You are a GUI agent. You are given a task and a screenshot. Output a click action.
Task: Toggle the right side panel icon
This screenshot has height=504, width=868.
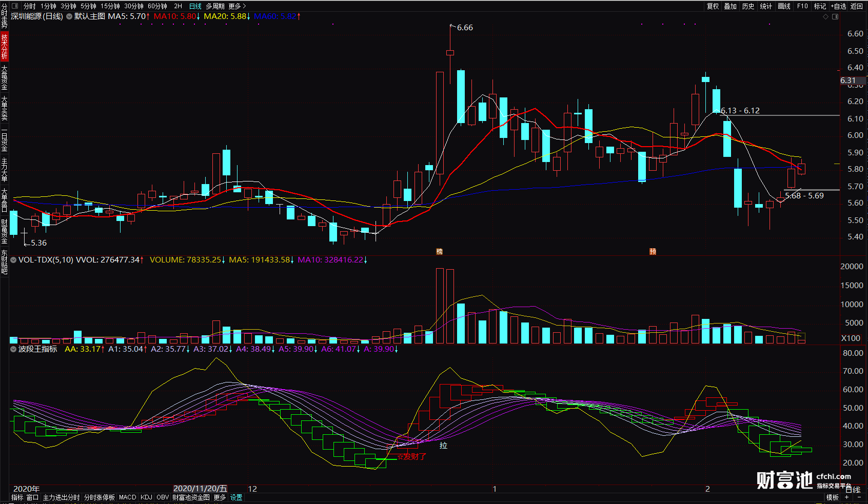835,17
